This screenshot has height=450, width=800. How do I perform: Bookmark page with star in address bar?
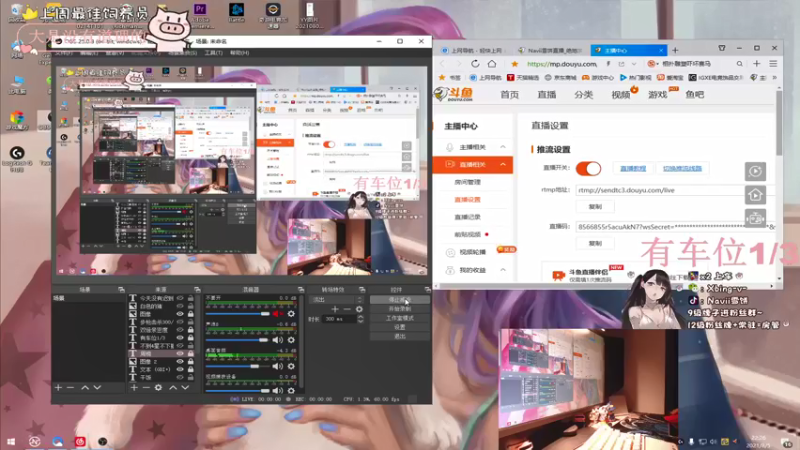(514, 64)
